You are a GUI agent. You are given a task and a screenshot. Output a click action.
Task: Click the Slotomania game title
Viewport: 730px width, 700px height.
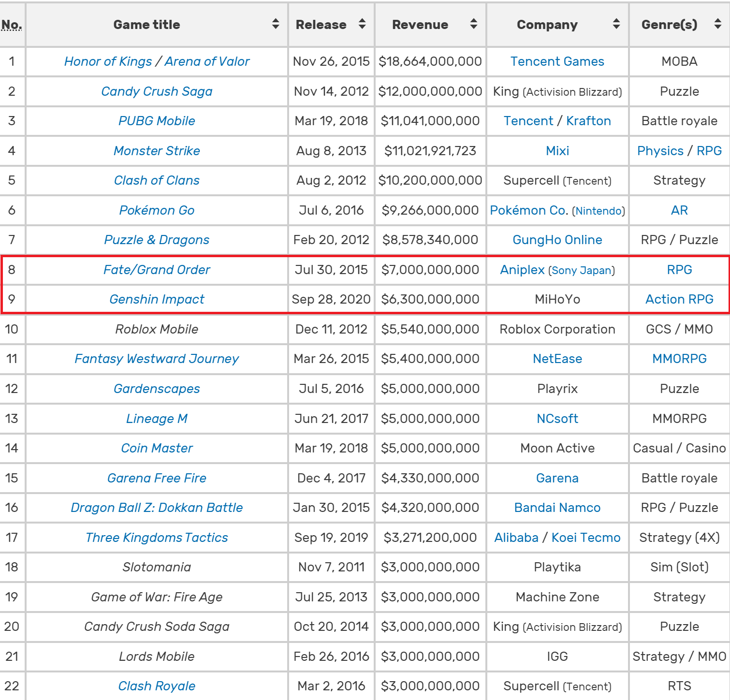[x=157, y=567]
